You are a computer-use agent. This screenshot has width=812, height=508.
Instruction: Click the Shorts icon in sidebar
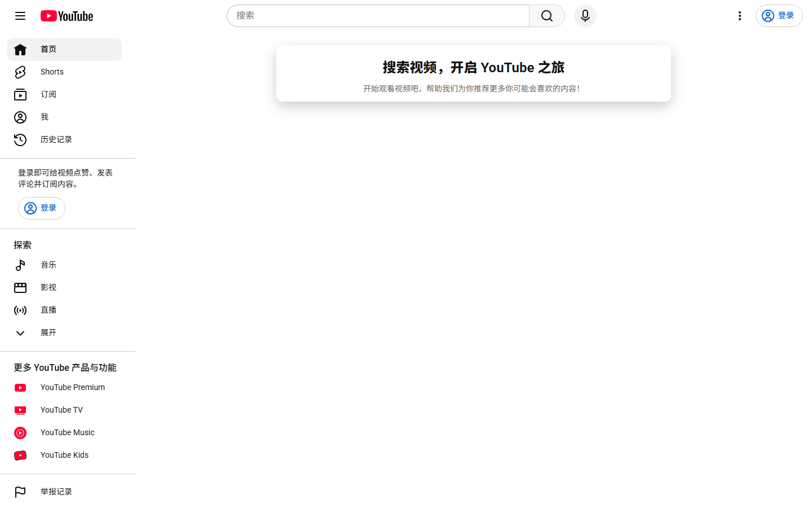coord(20,72)
